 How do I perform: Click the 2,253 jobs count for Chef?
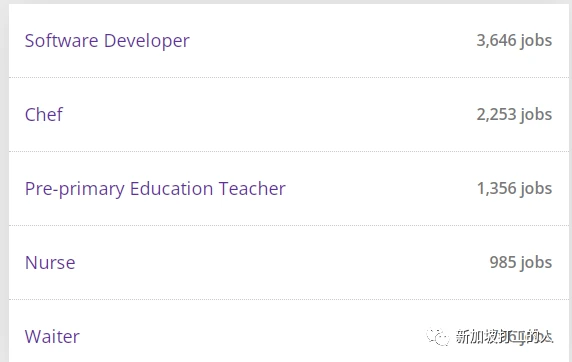(x=514, y=115)
